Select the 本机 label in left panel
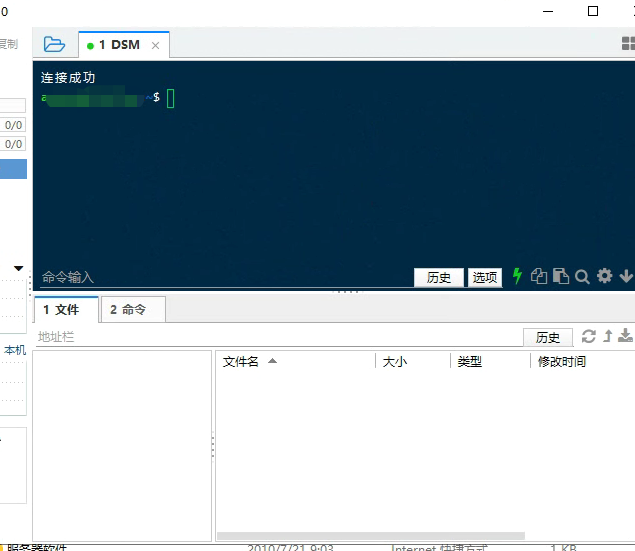This screenshot has height=551, width=635. coord(15,350)
